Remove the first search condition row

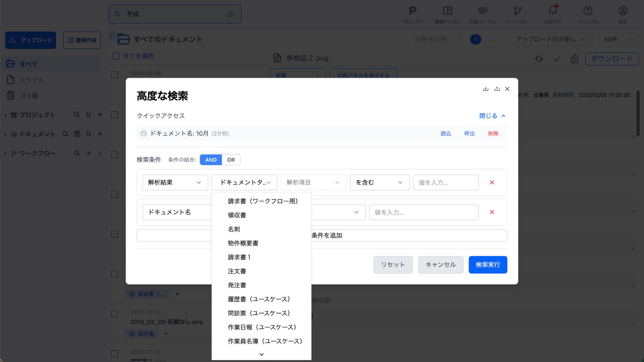pyautogui.click(x=492, y=182)
